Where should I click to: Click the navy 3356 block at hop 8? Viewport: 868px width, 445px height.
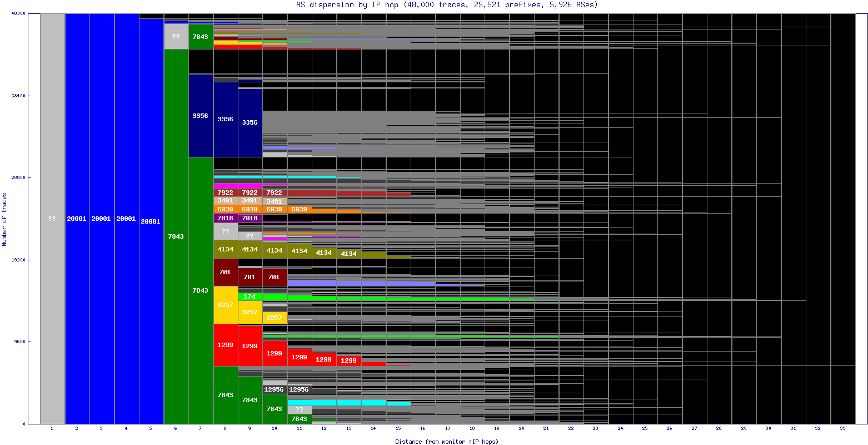coord(225,120)
